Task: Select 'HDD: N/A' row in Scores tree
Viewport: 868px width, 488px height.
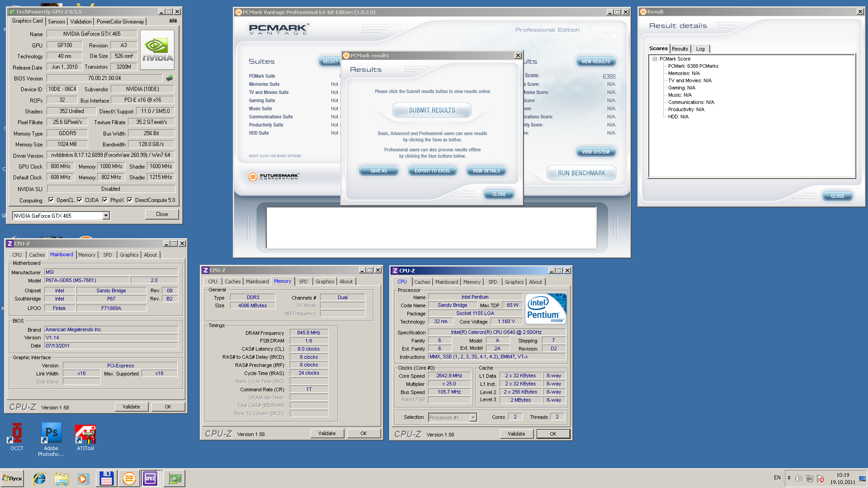Action: 678,117
